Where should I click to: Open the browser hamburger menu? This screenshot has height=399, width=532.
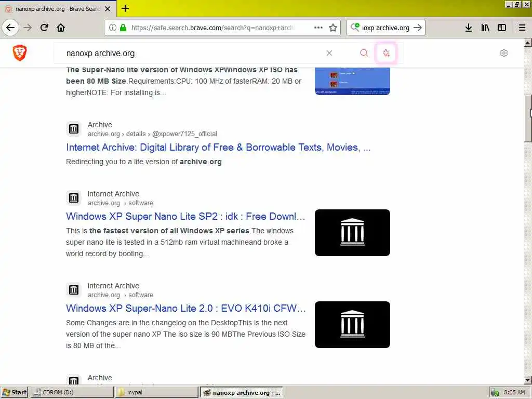click(x=522, y=28)
